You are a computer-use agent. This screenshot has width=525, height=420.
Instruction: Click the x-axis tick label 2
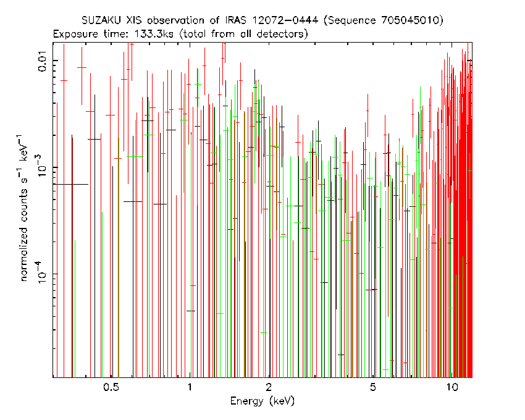269,387
